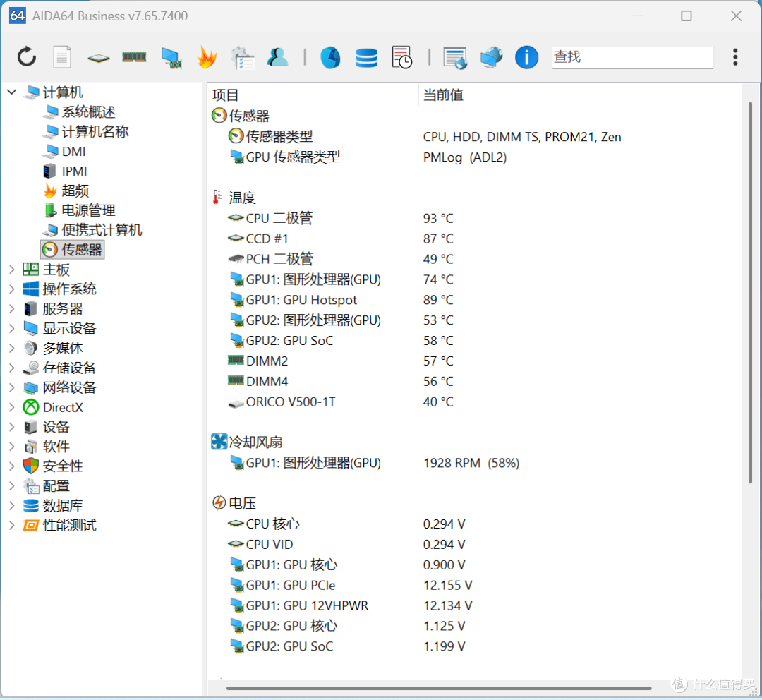Image resolution: width=762 pixels, height=700 pixels.
Task: Open the Report page icon
Action: point(62,57)
